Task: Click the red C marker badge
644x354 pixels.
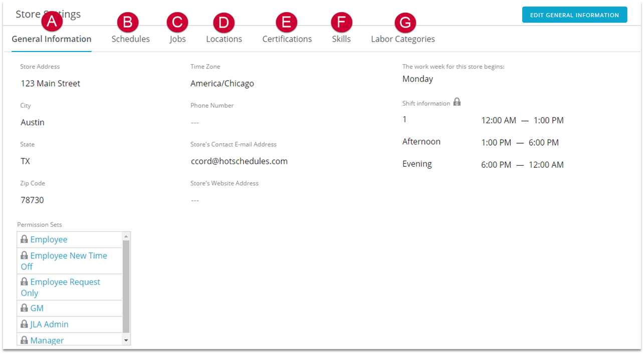Action: (x=177, y=22)
